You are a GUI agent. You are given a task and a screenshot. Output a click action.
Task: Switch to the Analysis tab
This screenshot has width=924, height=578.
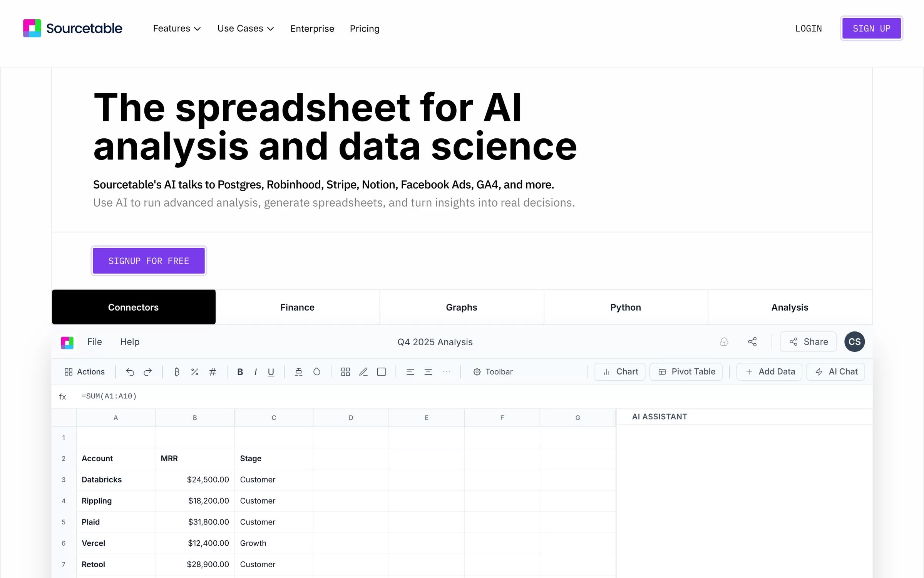[x=790, y=307]
